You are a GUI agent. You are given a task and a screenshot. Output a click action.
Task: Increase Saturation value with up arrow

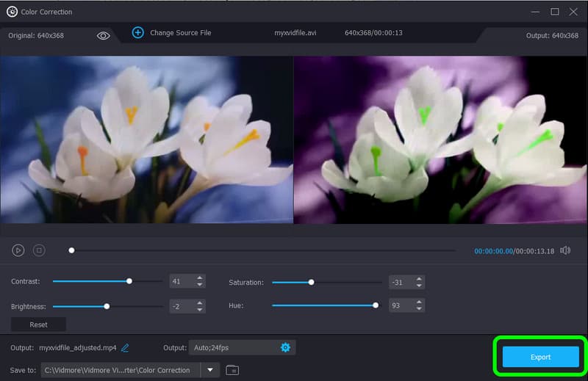tap(418, 279)
